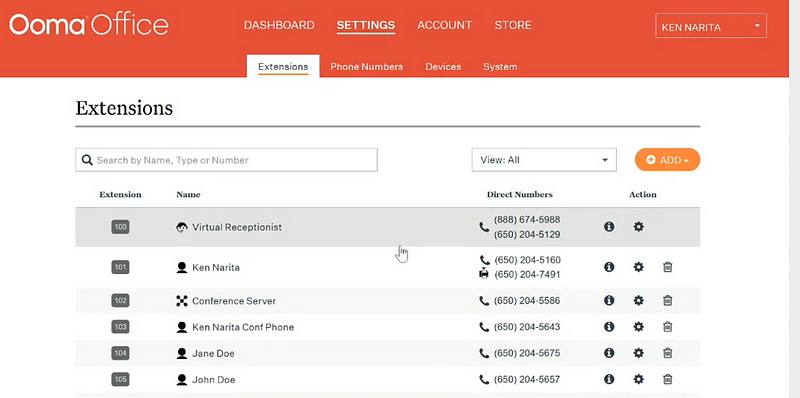Show info for John Doe
This screenshot has height=398, width=800.
609,379
